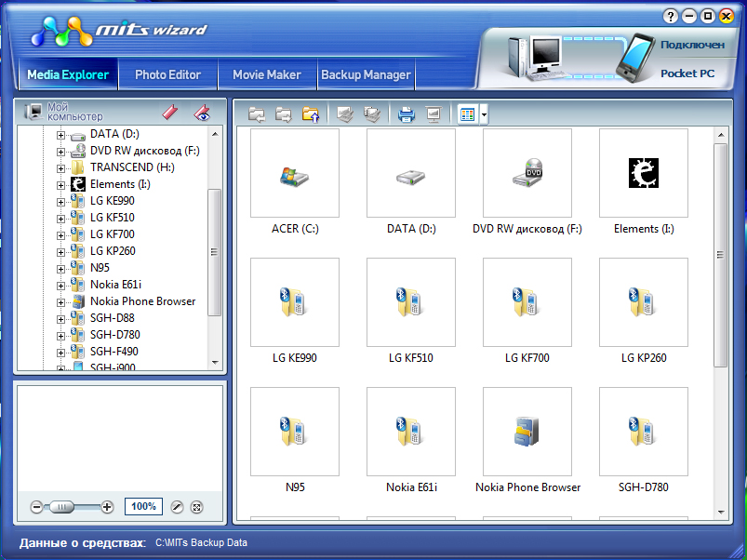The height and width of the screenshot is (560, 747).
Task: Open the Movie Maker tab
Action: [x=267, y=74]
